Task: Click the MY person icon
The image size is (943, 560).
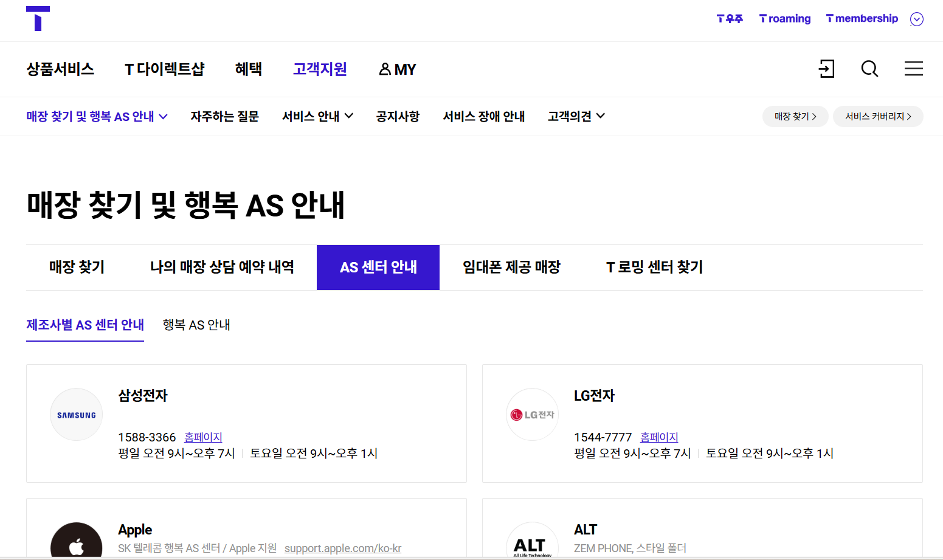Action: 384,69
